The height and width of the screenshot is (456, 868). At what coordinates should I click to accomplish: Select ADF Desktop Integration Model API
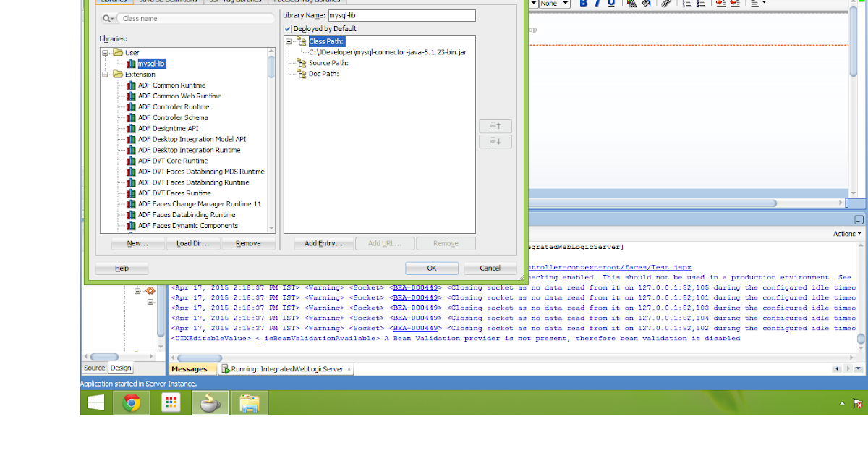(x=192, y=139)
